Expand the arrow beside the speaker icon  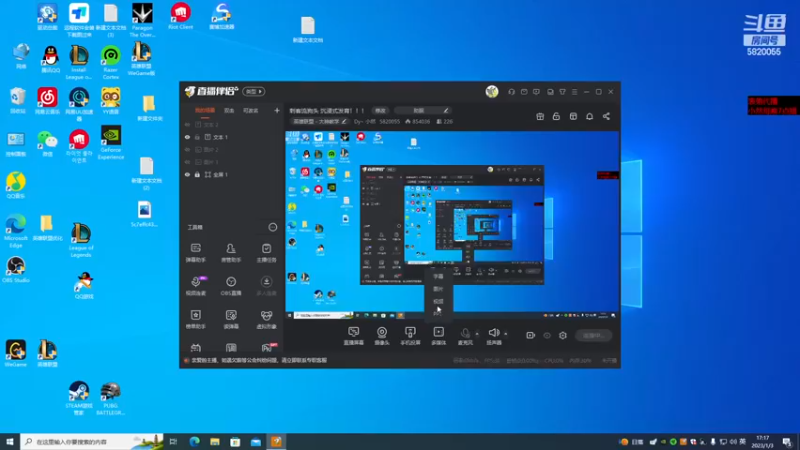click(506, 334)
